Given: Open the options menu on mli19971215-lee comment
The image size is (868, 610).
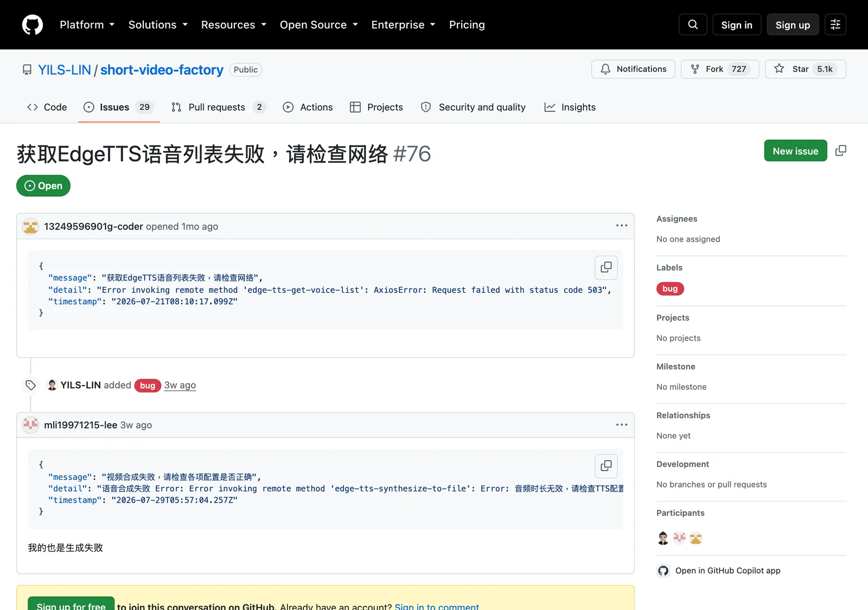Looking at the screenshot, I should 622,425.
